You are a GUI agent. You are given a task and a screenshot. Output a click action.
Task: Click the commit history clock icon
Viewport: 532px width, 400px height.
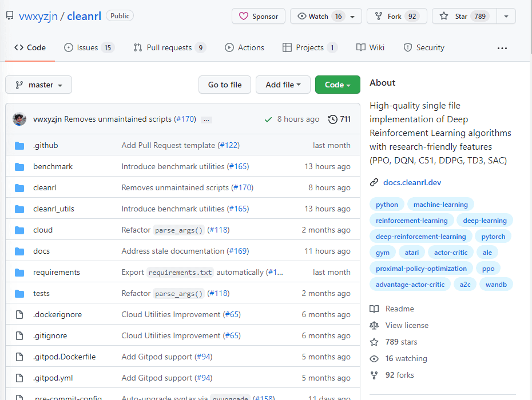tap(332, 119)
